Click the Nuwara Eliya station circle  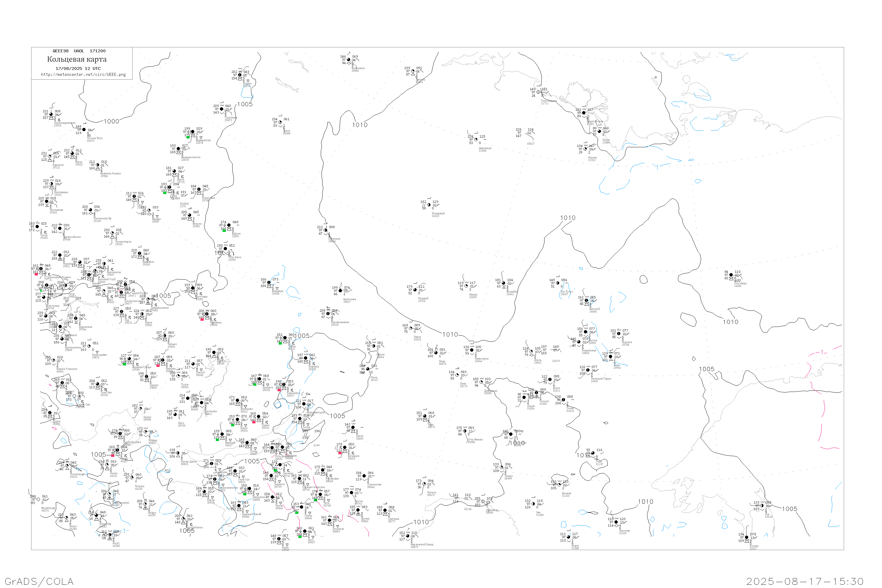click(84, 130)
